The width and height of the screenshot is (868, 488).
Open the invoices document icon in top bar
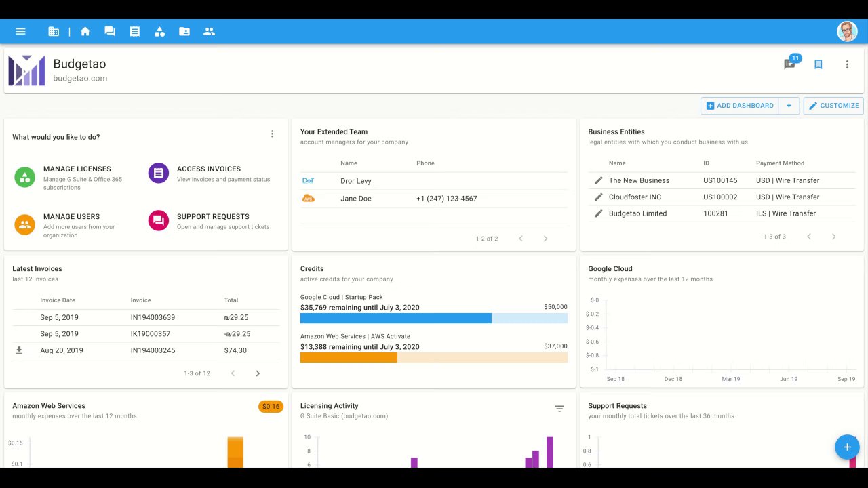pos(135,31)
